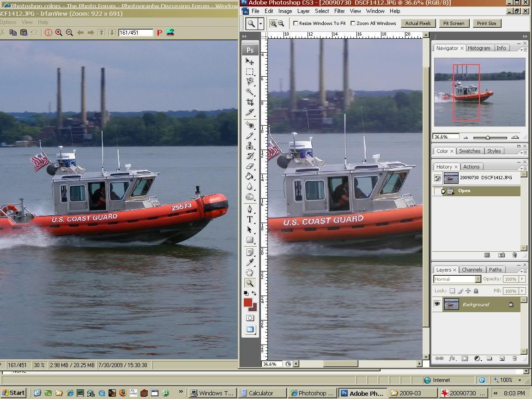
Task: Delete current state in History panel
Action: coord(514,255)
